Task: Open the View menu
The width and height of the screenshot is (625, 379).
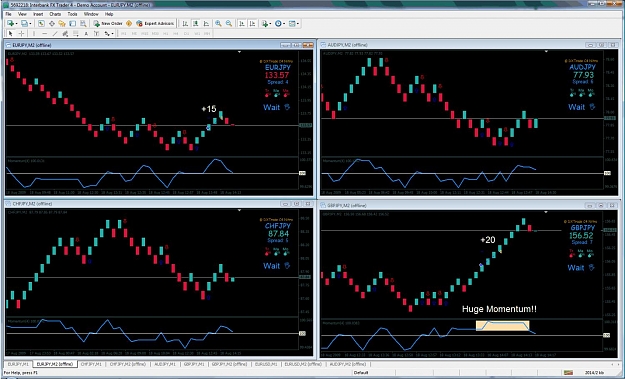Action: (x=22, y=14)
